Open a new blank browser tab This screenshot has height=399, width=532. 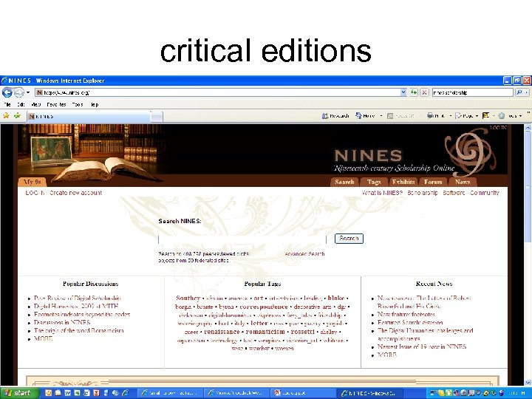(157, 117)
